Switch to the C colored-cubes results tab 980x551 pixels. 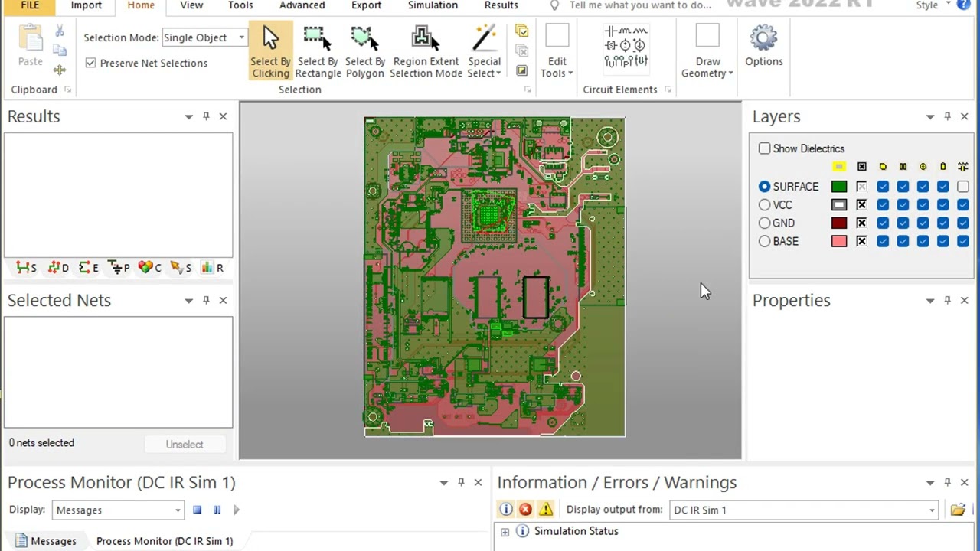click(149, 267)
